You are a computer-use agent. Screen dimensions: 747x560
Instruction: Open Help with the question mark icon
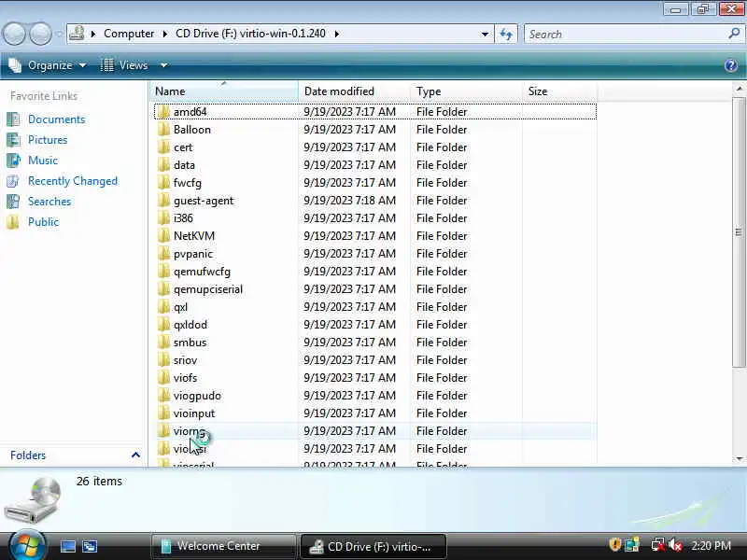(x=731, y=65)
